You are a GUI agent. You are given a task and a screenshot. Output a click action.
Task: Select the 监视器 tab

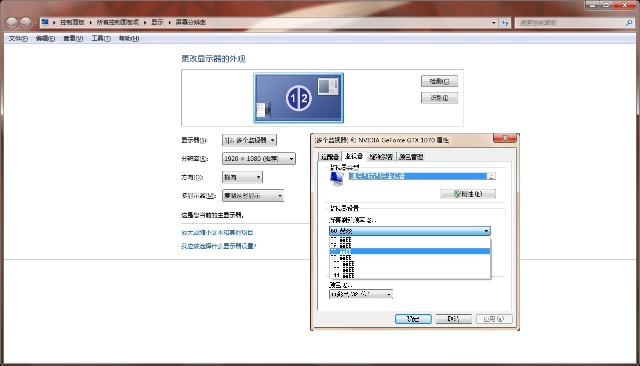point(353,156)
